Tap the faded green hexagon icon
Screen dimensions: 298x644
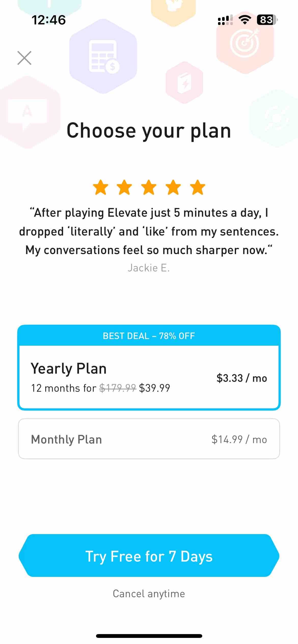pos(276,118)
